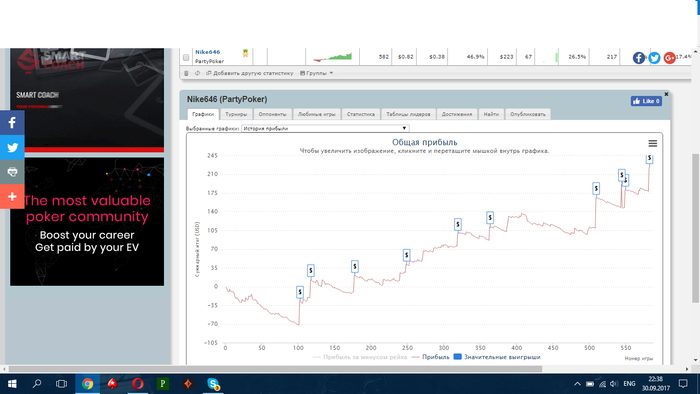Click the horizontal scrollbar right arrow
The image size is (700, 394).
[x=687, y=369]
